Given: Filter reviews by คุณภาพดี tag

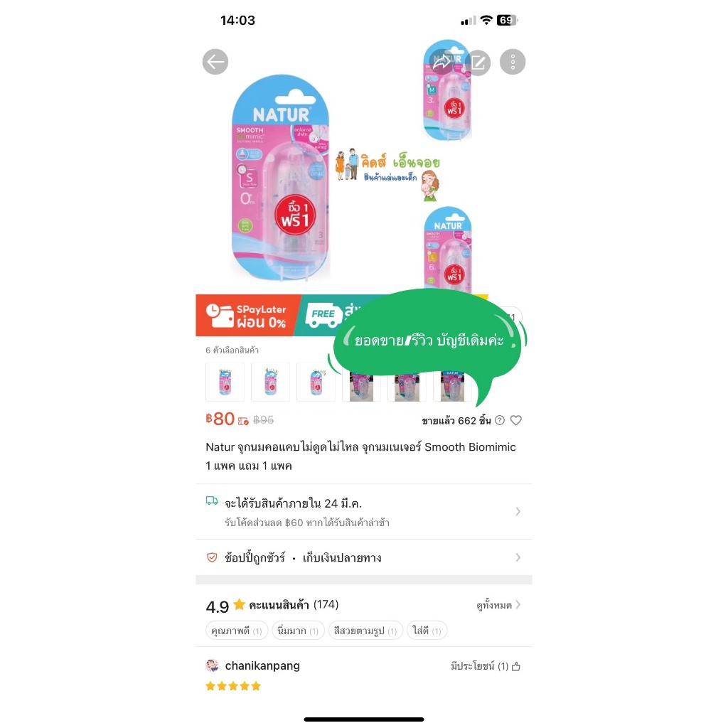Looking at the screenshot, I should pos(237,631).
